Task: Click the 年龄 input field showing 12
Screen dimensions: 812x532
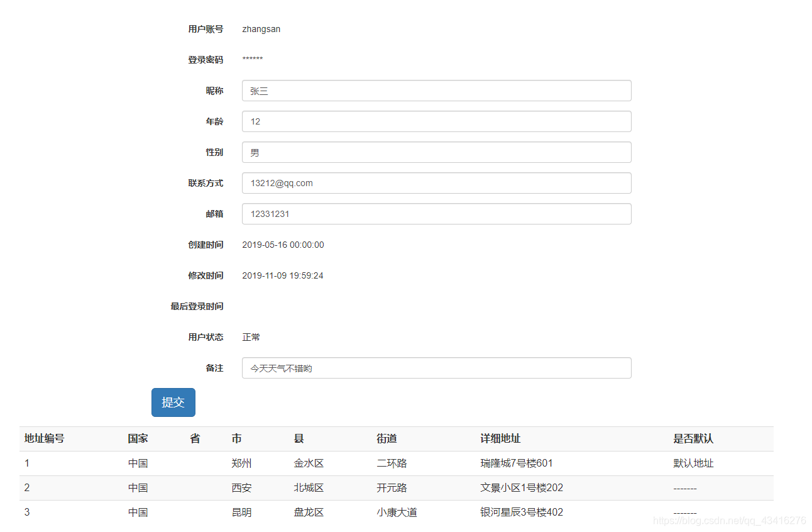Action: pos(436,121)
